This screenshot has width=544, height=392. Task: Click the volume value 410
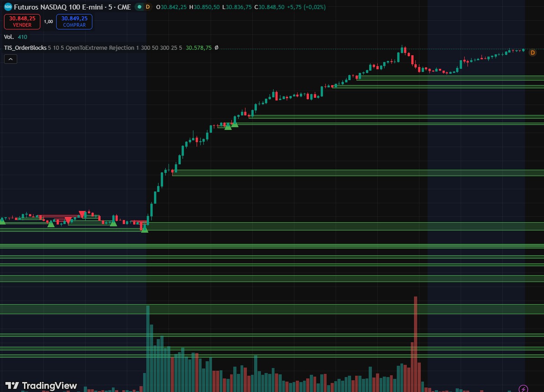point(23,37)
